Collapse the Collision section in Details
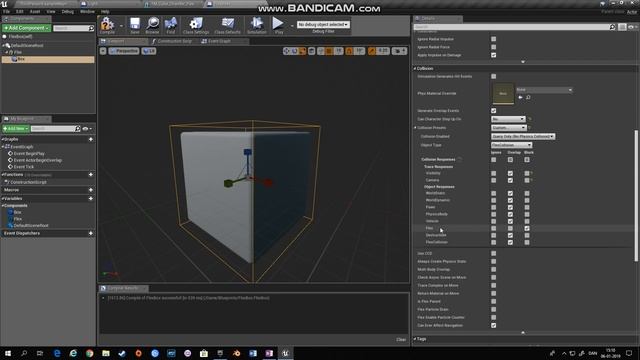 415,69
